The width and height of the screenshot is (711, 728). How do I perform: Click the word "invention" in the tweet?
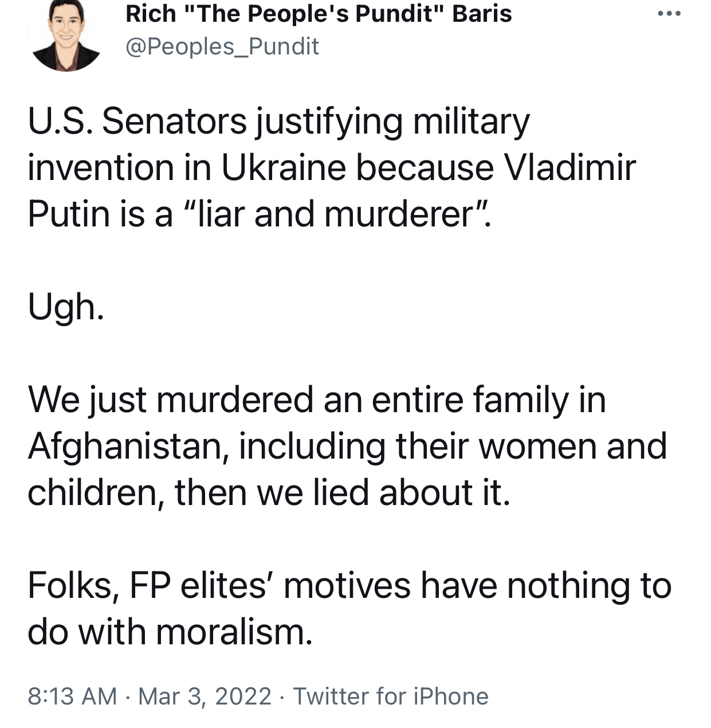coord(101,168)
